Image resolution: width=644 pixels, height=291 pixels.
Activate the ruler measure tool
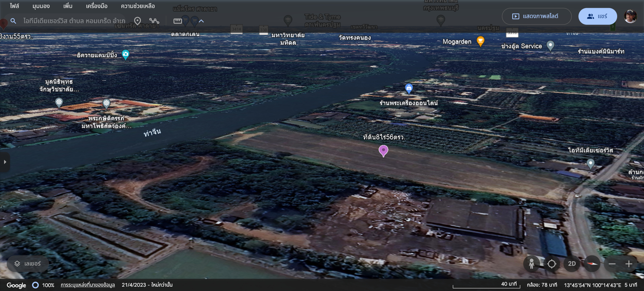(x=177, y=21)
